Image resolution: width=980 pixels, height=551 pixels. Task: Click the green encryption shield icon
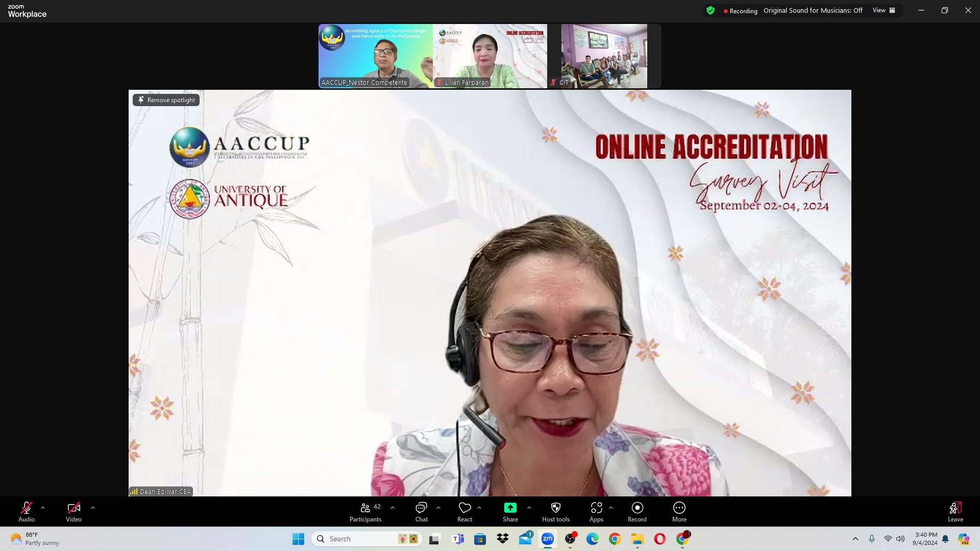click(710, 10)
